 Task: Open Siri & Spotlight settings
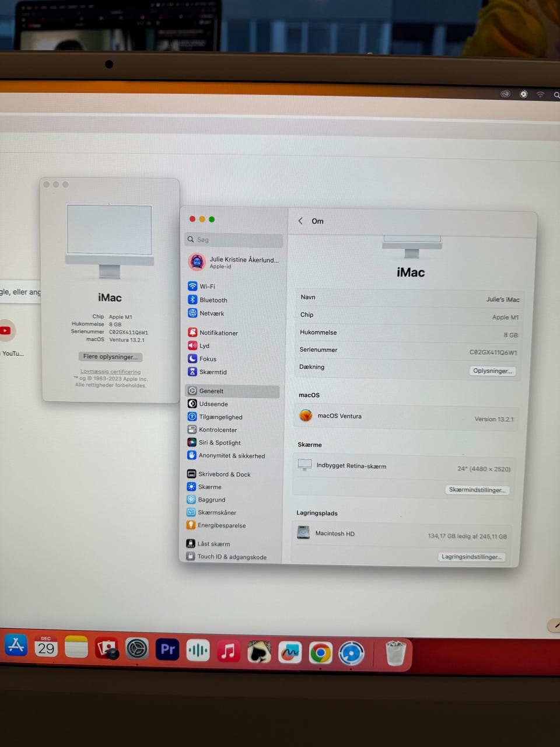click(213, 442)
